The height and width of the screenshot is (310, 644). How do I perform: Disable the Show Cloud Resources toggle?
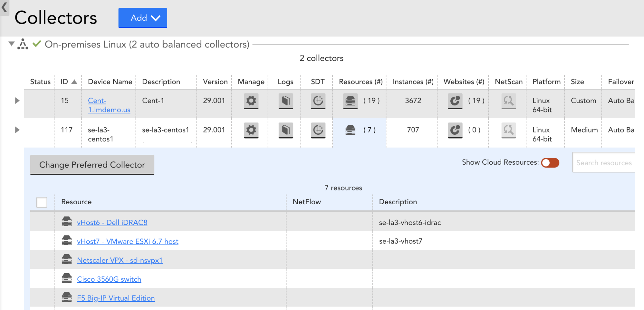pyautogui.click(x=550, y=162)
